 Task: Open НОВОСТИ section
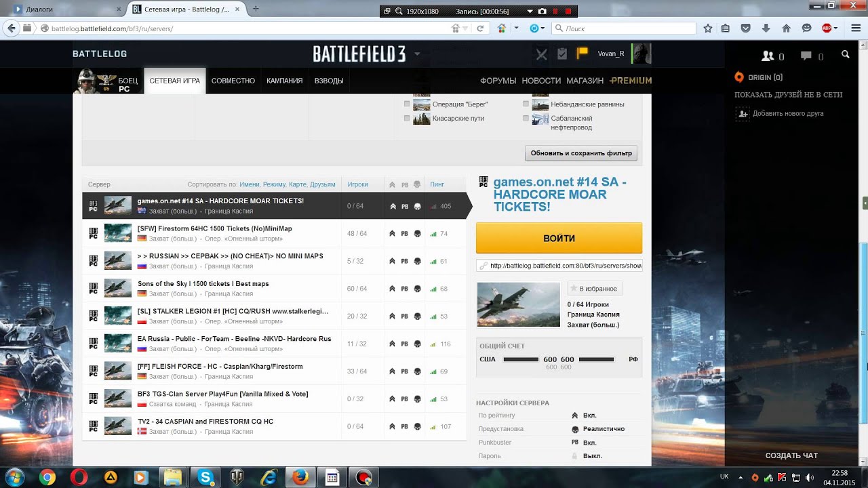[x=541, y=81]
